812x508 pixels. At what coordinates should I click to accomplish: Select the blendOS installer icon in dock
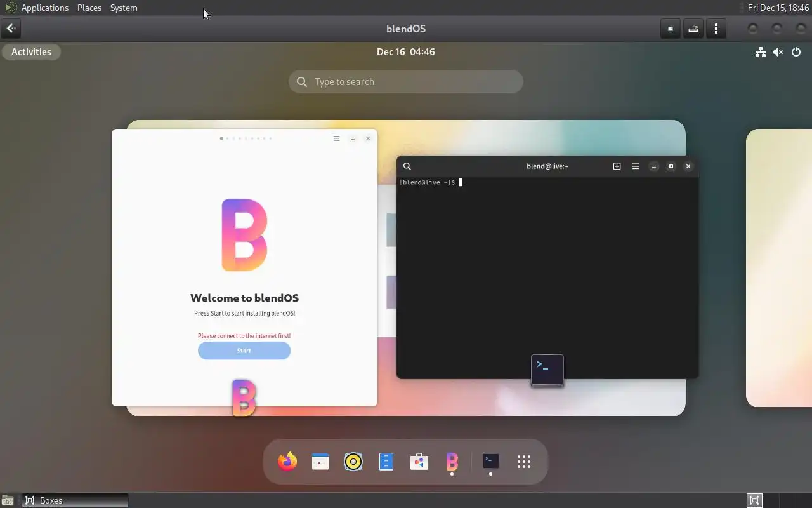click(452, 462)
